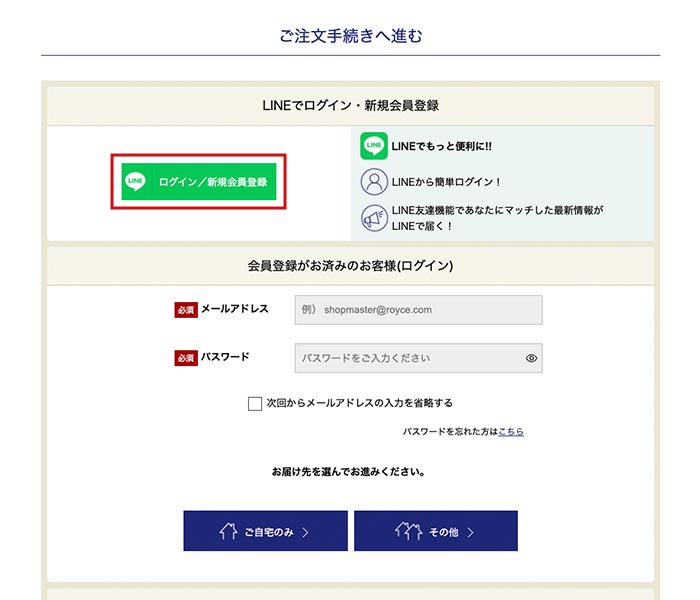This screenshot has height=600, width=700.
Task: Click the 会員登録がお済みのお客様(ログイン) header
Action: [x=350, y=266]
